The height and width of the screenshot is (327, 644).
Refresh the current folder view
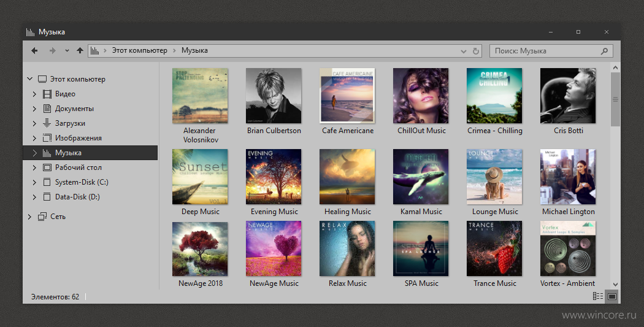(x=475, y=52)
